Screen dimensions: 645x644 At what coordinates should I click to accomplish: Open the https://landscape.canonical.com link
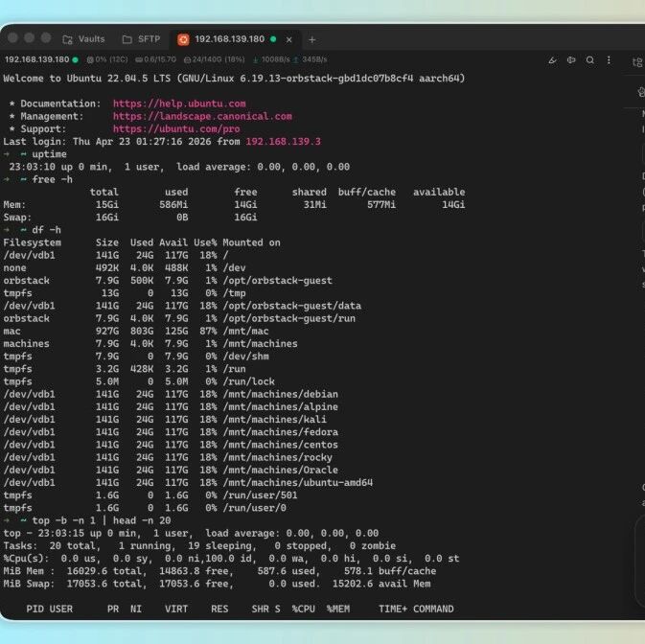pyautogui.click(x=202, y=116)
